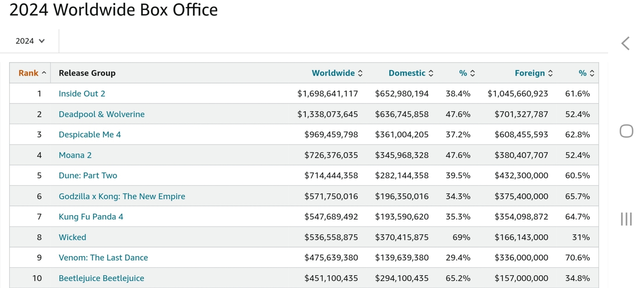Click domestic gross $636,745,858
The width and height of the screenshot is (644, 288).
click(402, 114)
